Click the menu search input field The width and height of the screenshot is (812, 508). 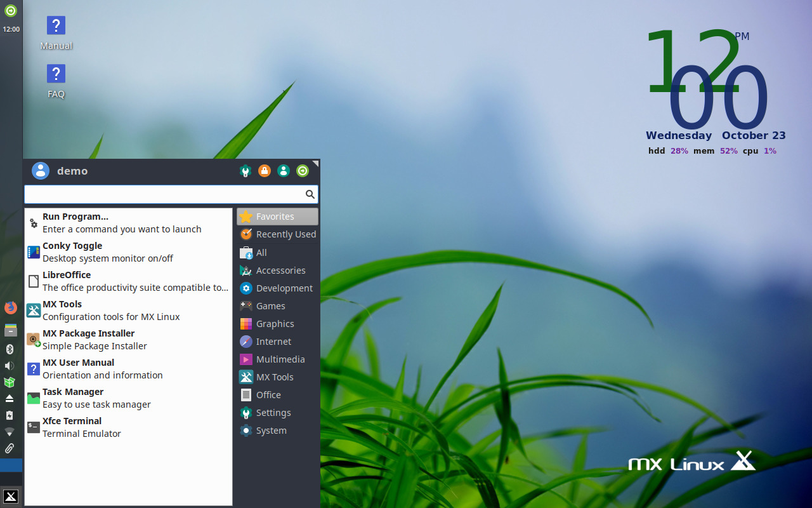click(171, 194)
